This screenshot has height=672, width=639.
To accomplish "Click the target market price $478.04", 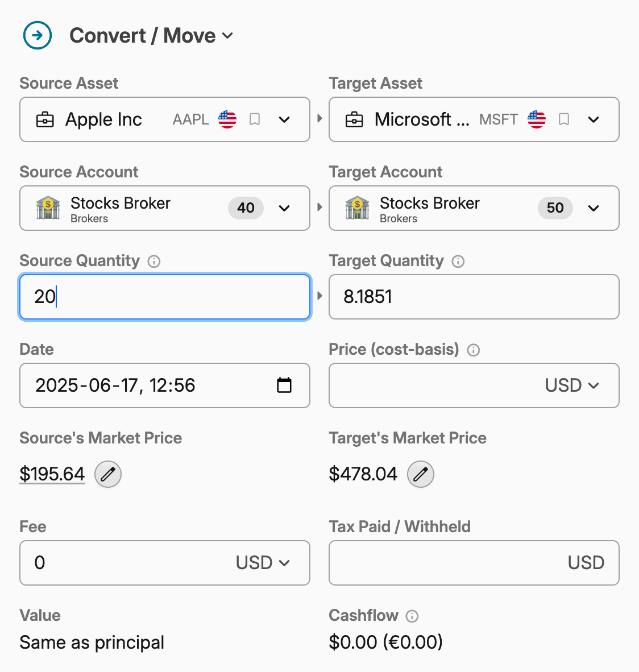I will point(363,474).
